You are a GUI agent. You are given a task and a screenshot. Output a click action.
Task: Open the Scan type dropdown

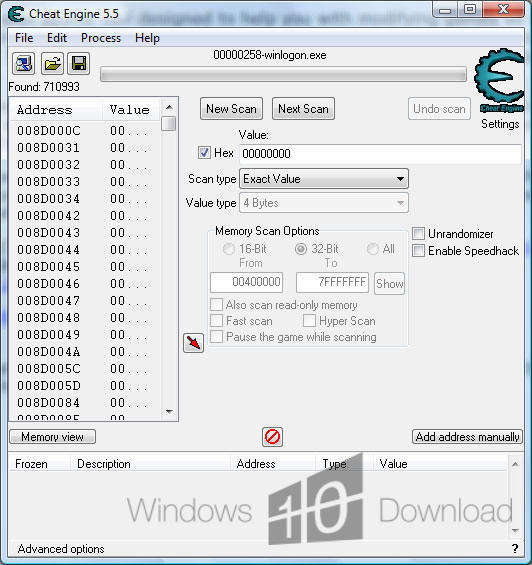coord(324,179)
